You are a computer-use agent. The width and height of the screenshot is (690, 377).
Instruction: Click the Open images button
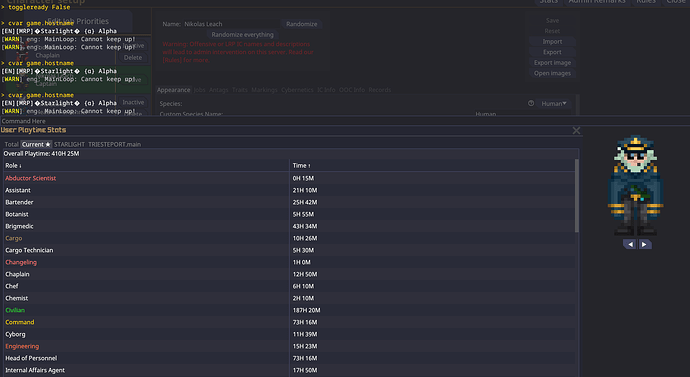(552, 73)
